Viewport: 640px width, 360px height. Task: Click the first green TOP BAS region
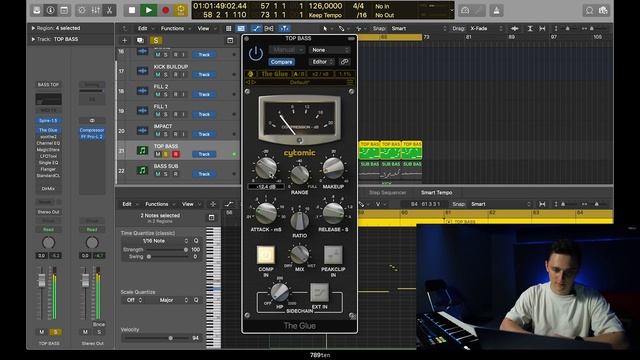(369, 150)
